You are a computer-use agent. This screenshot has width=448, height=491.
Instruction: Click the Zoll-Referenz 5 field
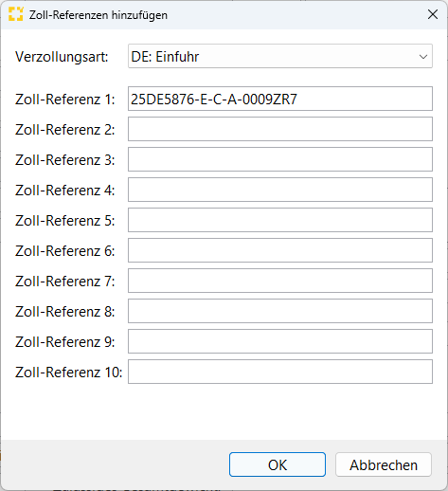point(280,220)
